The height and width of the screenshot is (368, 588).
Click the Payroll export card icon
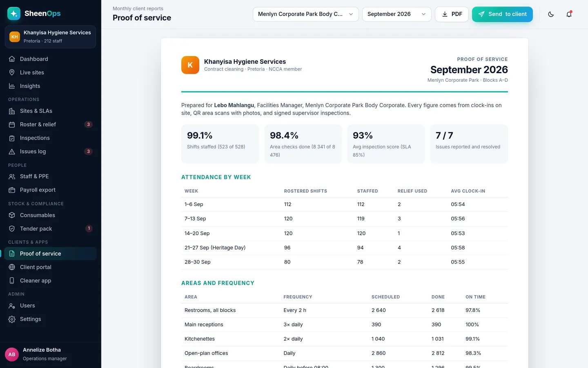point(12,190)
